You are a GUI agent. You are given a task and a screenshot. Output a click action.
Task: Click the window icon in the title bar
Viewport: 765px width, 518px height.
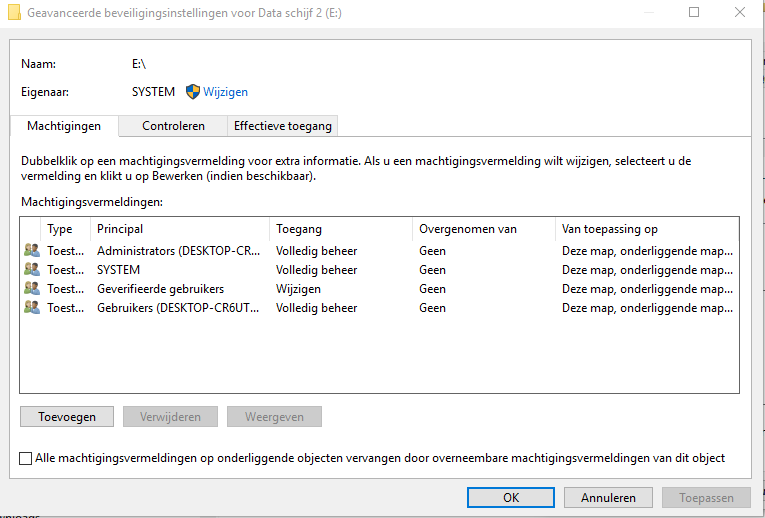[x=14, y=13]
